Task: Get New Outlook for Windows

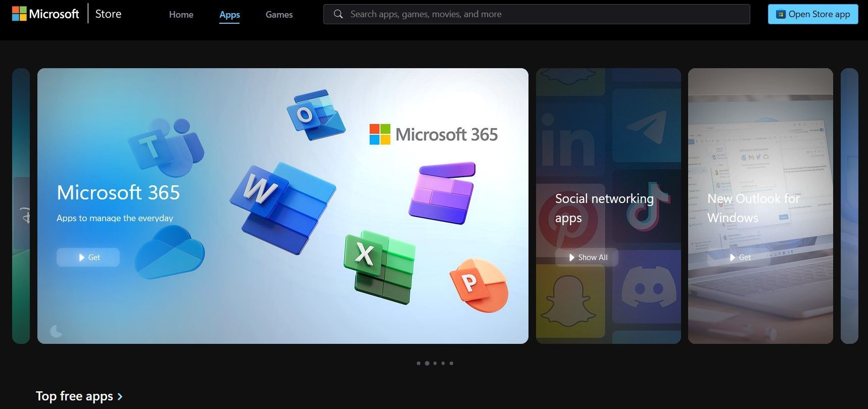Action: coord(739,257)
